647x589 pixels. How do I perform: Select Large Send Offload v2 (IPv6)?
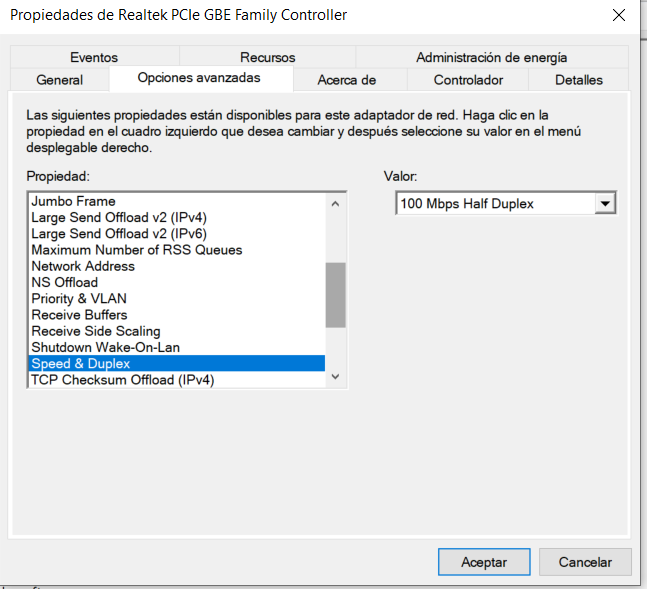(x=177, y=234)
